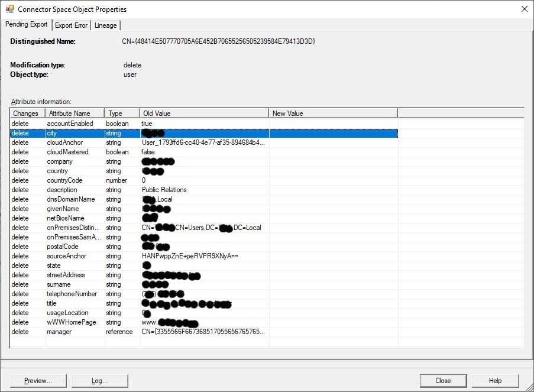The width and height of the screenshot is (534, 392).
Task: Select the netBiosName attribute row
Action: tap(204, 218)
